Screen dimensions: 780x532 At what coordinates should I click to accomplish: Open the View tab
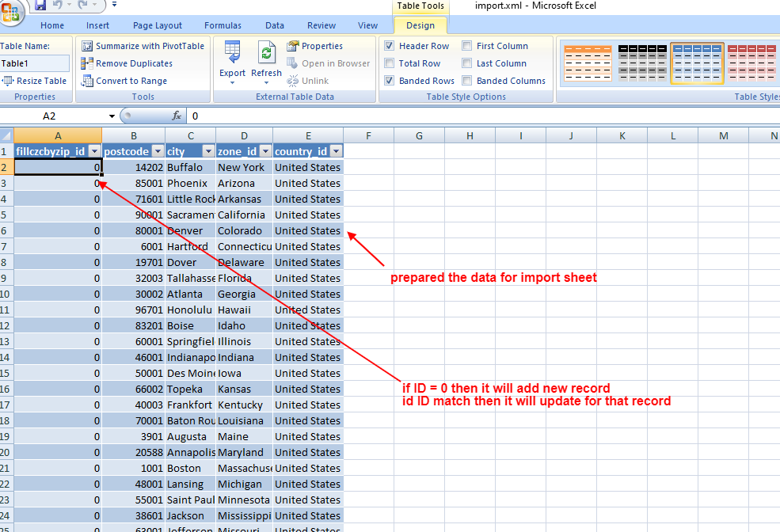click(x=367, y=25)
